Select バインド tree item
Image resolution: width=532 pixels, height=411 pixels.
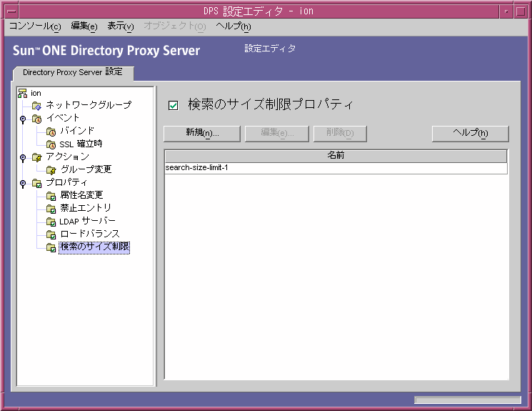point(77,131)
